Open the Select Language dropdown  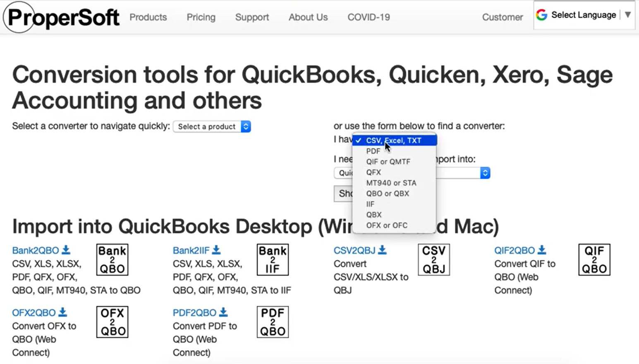[x=584, y=15]
